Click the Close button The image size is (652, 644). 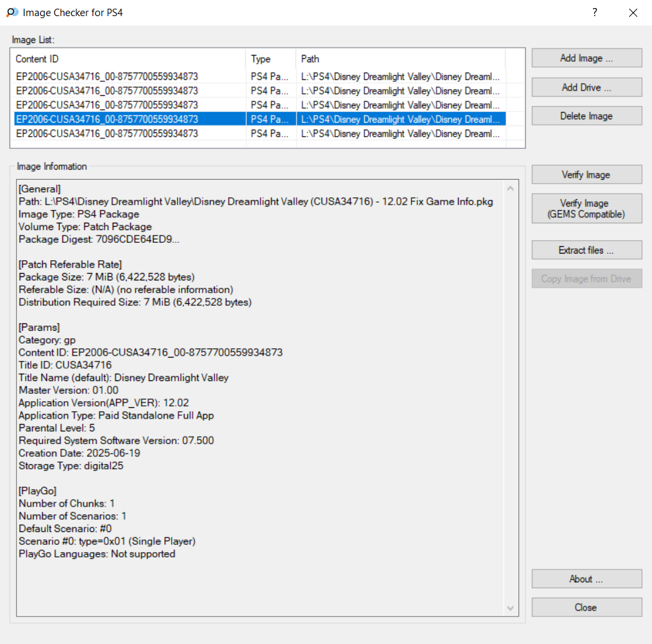[x=586, y=607]
